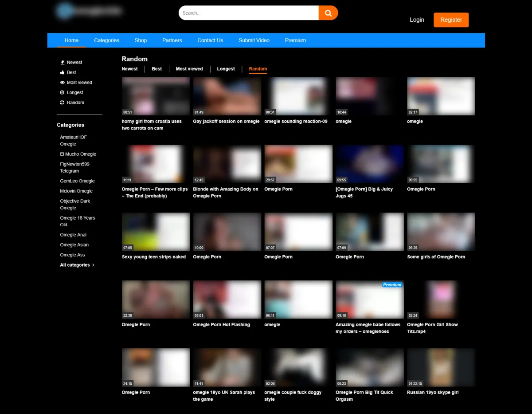This screenshot has height=414, width=532.
Task: Click the Random refresh-icon sidebar item
Action: coord(75,103)
